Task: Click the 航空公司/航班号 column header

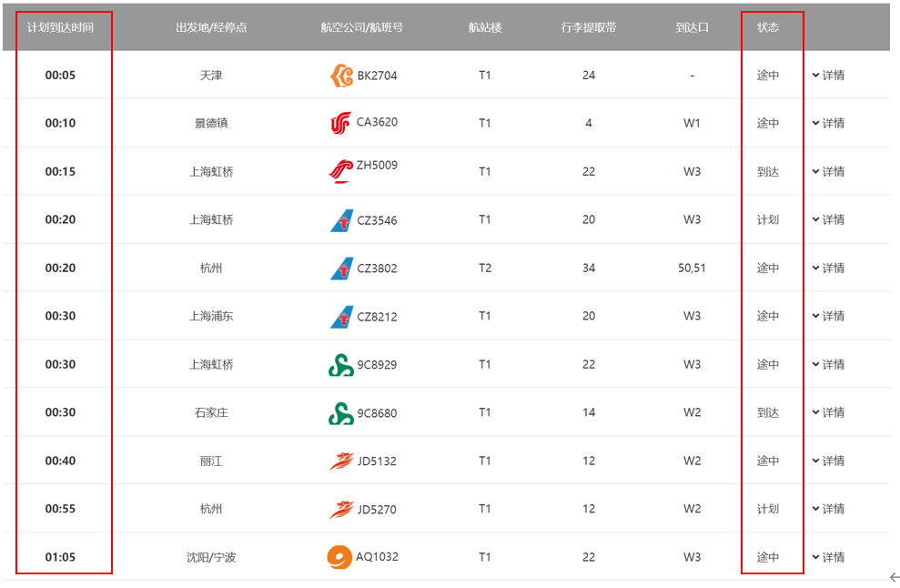Action: [362, 27]
